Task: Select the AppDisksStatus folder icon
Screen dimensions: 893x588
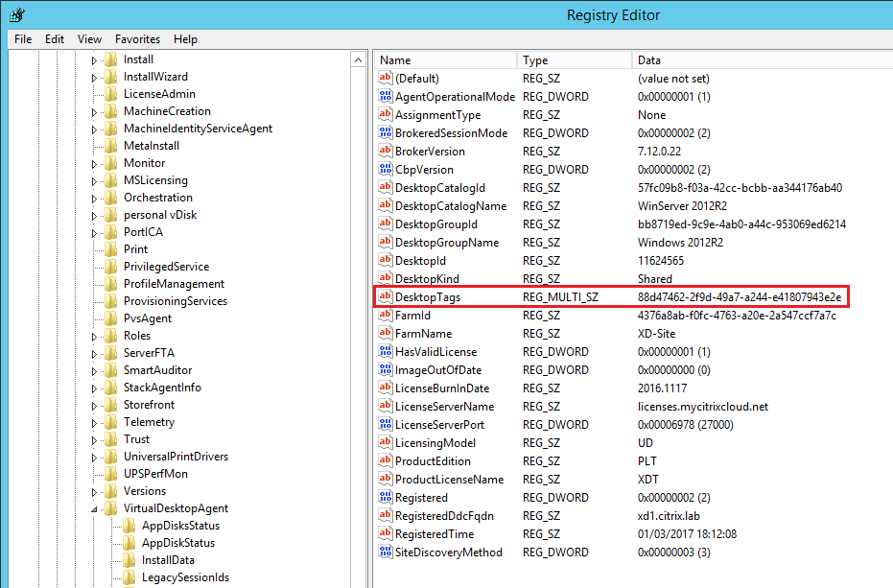Action: point(129,526)
